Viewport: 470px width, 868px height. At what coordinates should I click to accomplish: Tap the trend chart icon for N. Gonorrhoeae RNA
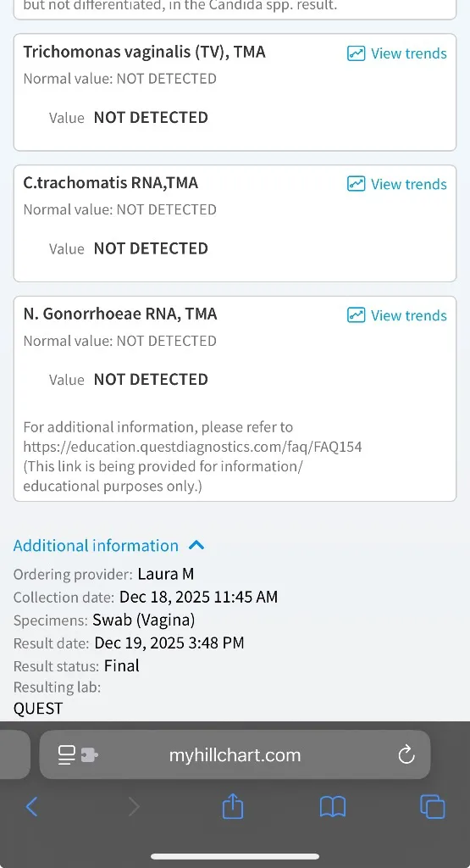tap(356, 315)
